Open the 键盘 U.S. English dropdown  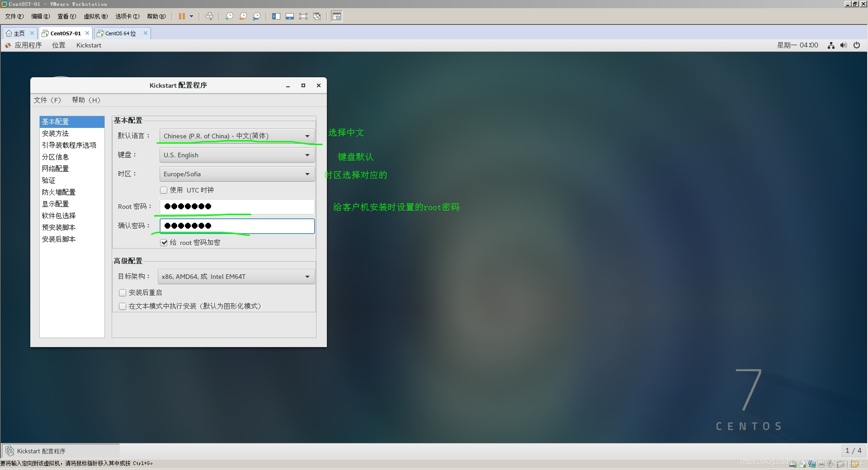click(237, 155)
